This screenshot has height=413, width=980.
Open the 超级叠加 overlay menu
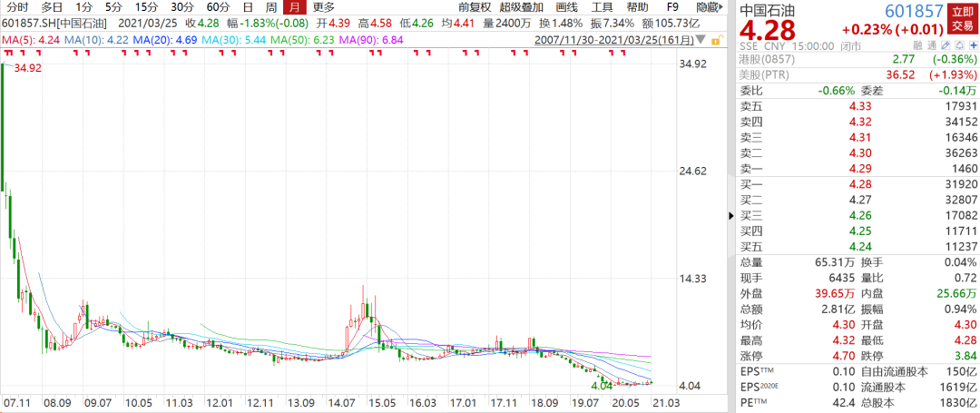point(521,7)
